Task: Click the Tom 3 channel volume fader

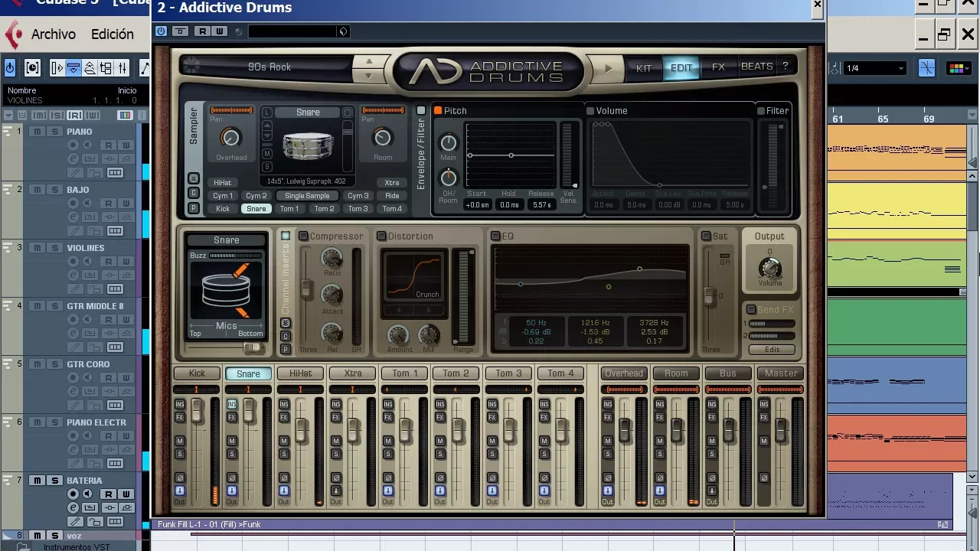Action: click(x=510, y=431)
